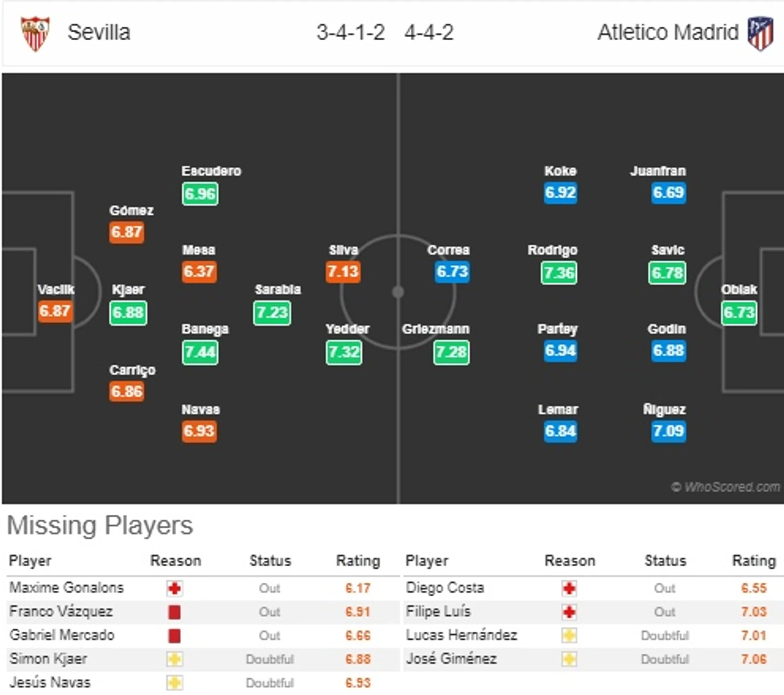Select Banega's 7.44 rating badge
Viewport: 784px width, 695px height.
(x=200, y=352)
